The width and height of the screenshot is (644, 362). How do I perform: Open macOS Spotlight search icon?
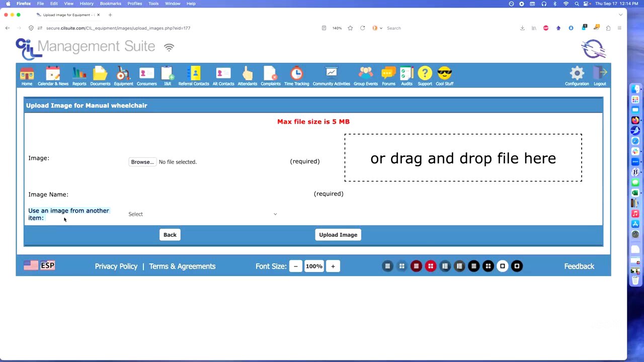coord(577,4)
